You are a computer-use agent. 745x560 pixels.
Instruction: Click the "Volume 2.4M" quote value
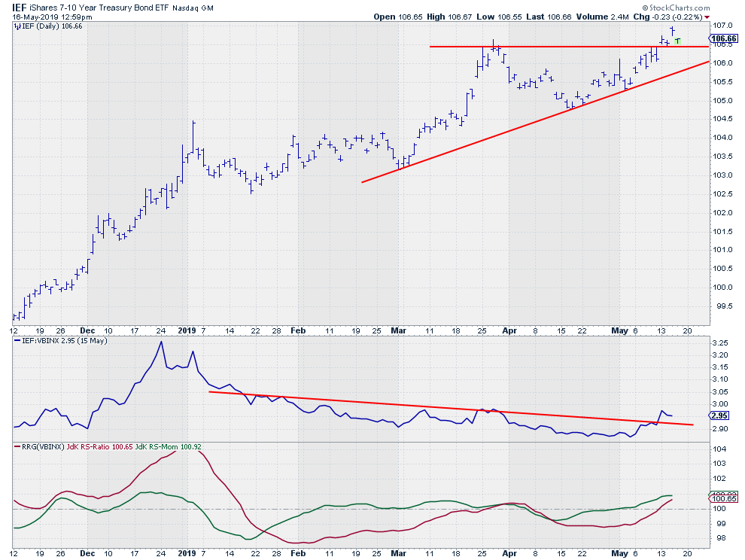point(602,17)
